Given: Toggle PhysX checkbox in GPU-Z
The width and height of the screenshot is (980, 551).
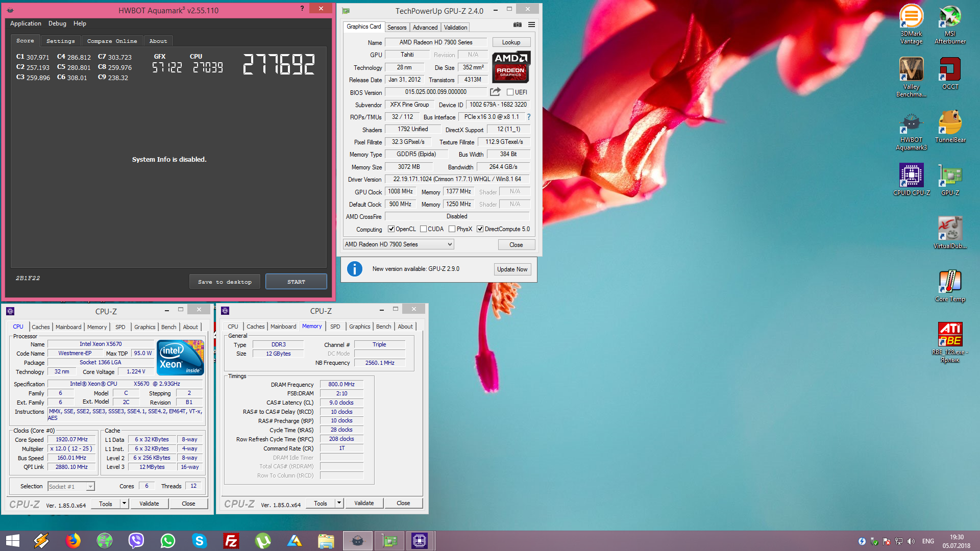Looking at the screenshot, I should (452, 229).
